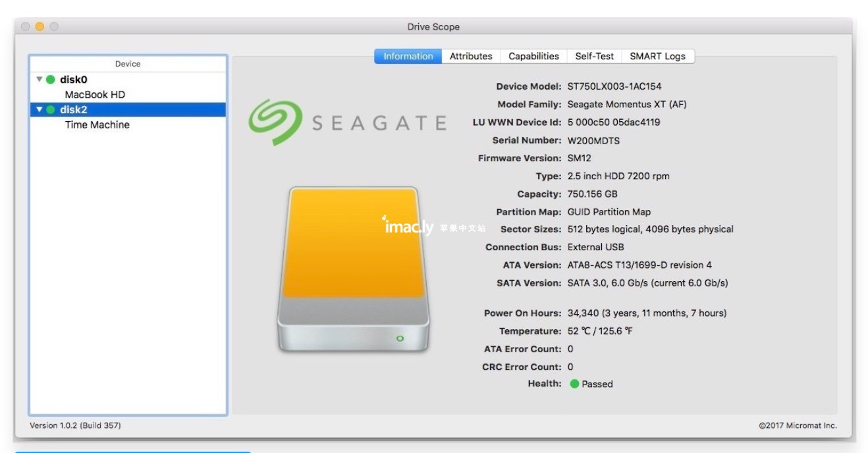The image size is (868, 453).
Task: Click the green status dot beside disk2
Action: click(x=51, y=110)
